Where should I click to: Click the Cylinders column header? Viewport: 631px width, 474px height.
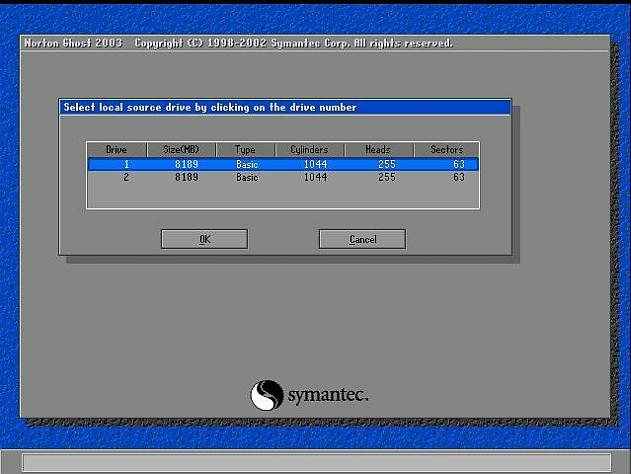click(x=309, y=150)
